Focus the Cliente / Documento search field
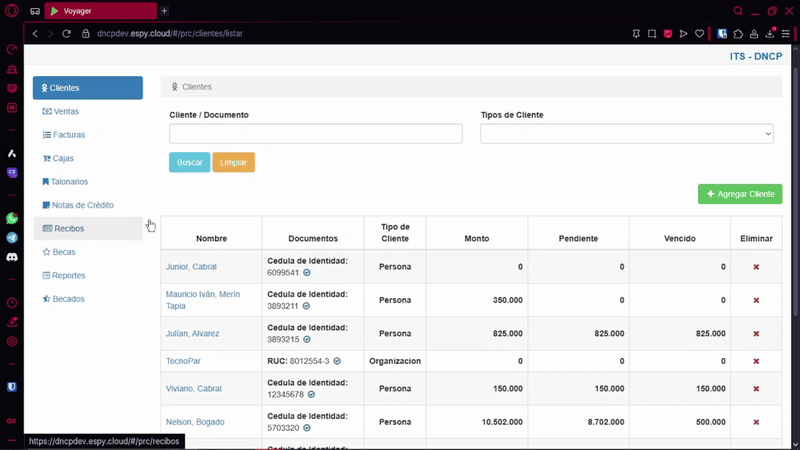 click(x=316, y=134)
